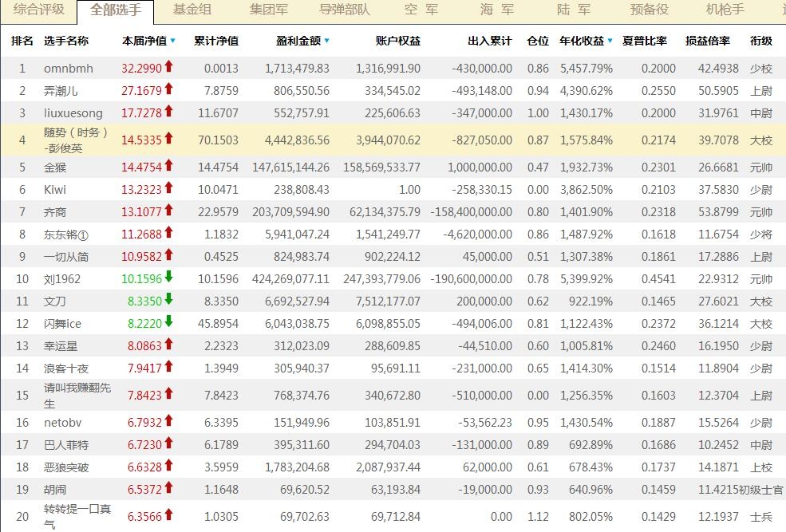Click red up arrow beside omnbmh net value
786x532 pixels.
point(169,68)
